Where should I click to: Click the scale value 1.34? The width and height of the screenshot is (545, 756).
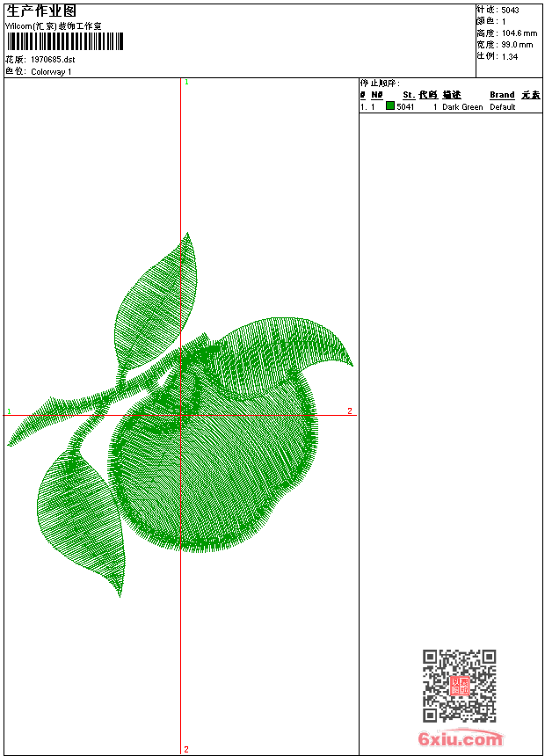coord(510,56)
